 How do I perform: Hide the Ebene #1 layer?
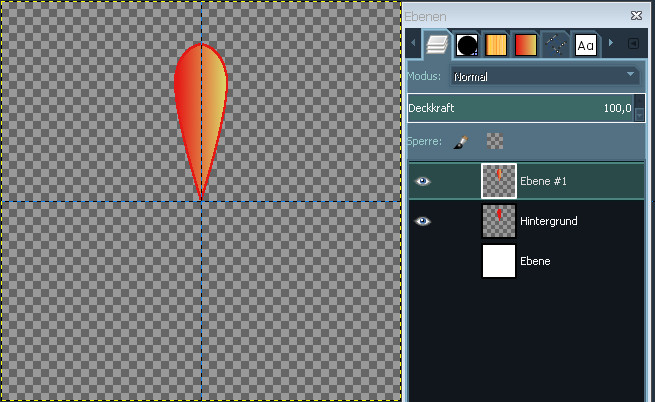click(x=423, y=181)
